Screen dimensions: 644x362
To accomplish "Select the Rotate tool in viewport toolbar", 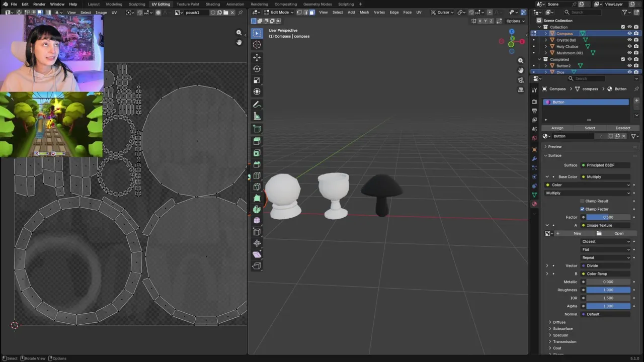I will (x=257, y=69).
